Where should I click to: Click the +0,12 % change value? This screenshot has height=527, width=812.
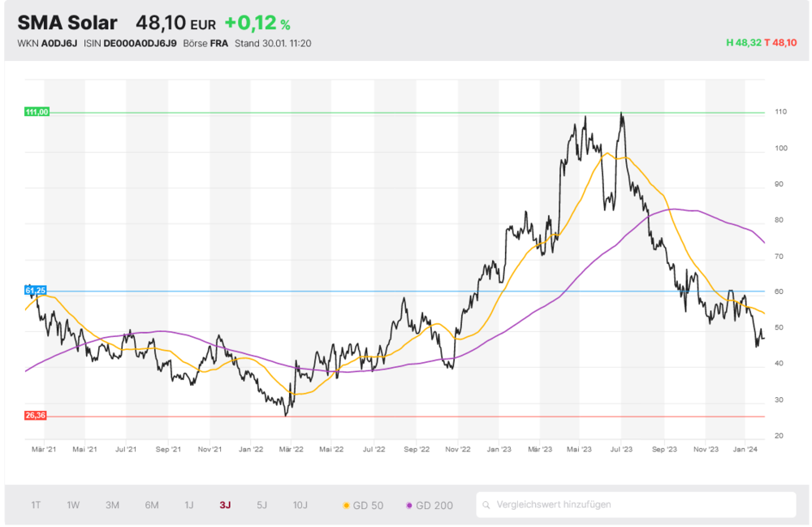pyautogui.click(x=257, y=24)
